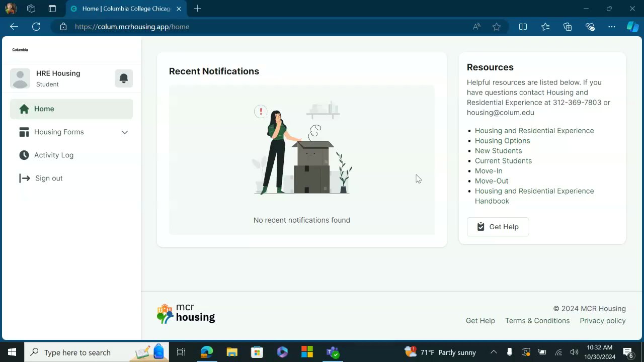
Task: Open the Workspaces icon
Action: click(x=31, y=9)
